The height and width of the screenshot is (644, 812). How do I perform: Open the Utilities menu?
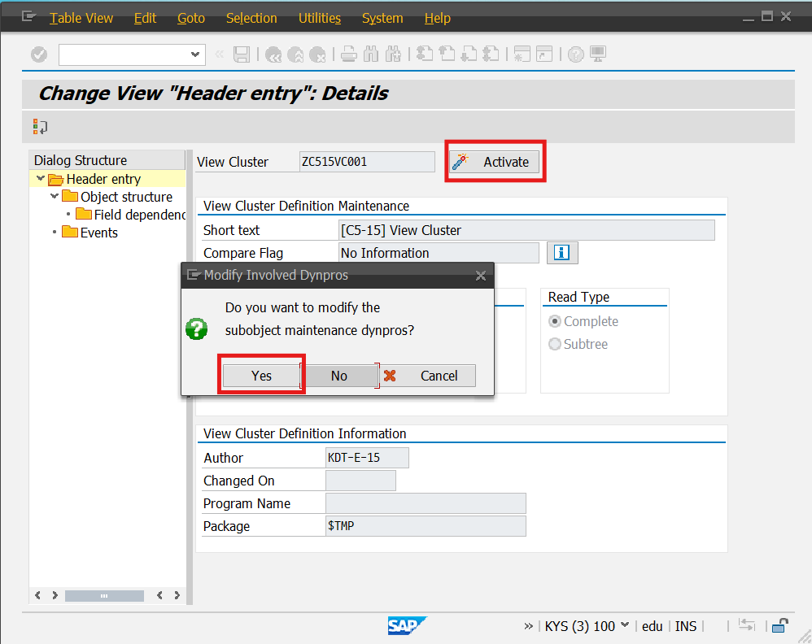pos(320,18)
